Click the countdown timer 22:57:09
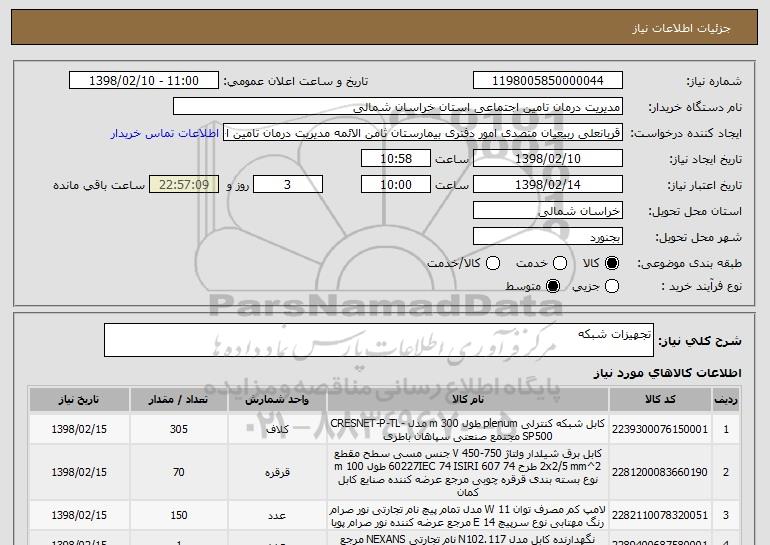Viewport: 770px width, 545px height. tap(184, 185)
